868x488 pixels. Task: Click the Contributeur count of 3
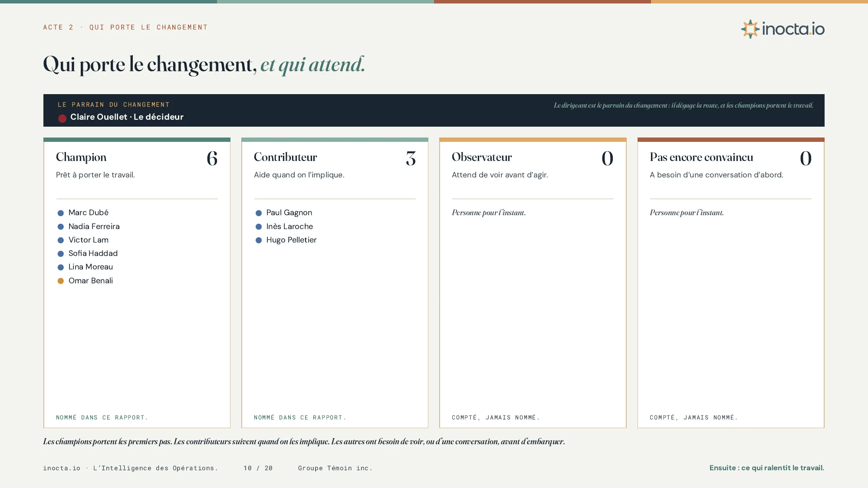point(411,158)
